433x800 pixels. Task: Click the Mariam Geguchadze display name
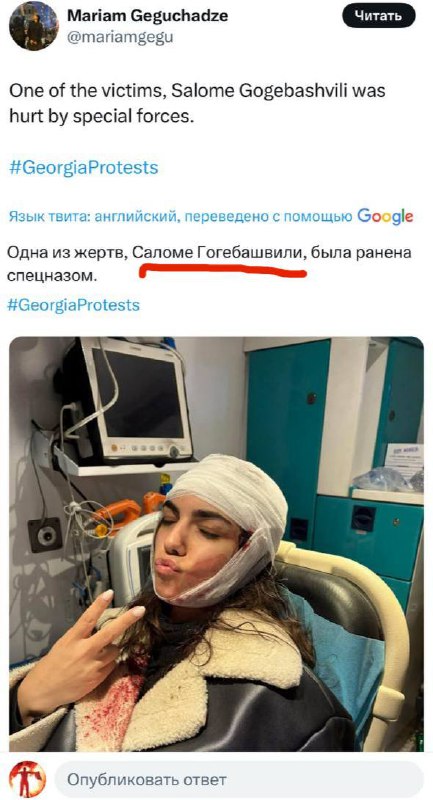click(147, 16)
